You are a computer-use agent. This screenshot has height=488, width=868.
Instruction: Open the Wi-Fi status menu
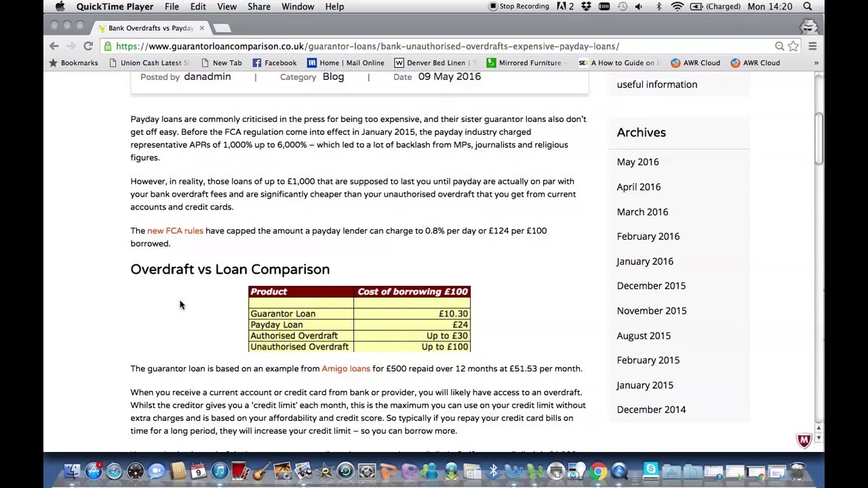click(677, 6)
